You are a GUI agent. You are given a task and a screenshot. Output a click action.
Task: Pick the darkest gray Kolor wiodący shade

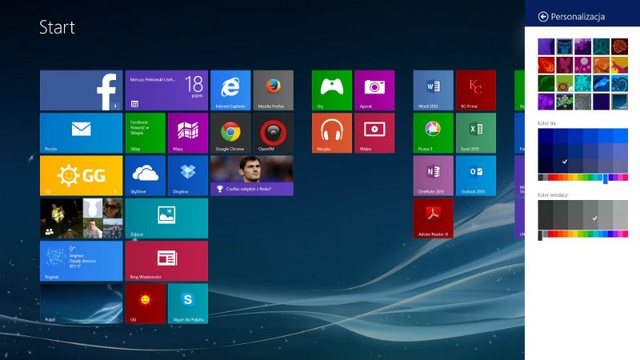(x=545, y=215)
